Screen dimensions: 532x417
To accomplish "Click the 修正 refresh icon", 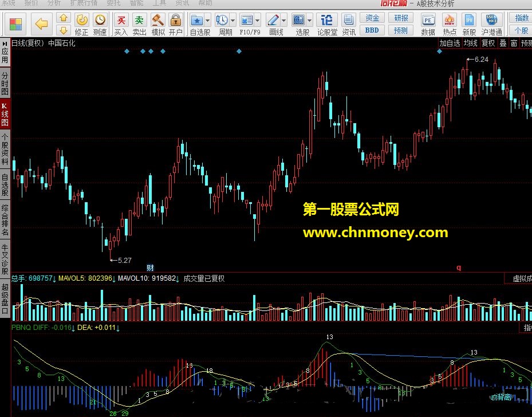I will click(82, 19).
